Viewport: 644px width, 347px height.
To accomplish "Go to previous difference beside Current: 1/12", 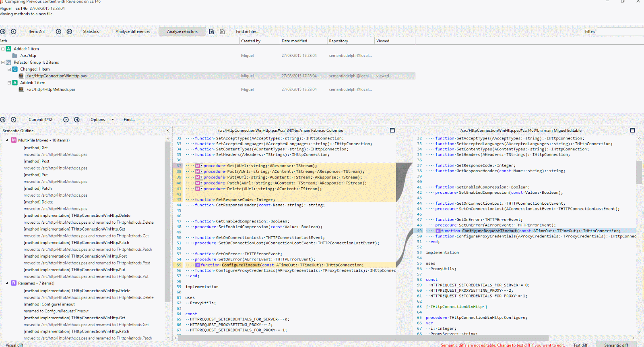I will (14, 120).
